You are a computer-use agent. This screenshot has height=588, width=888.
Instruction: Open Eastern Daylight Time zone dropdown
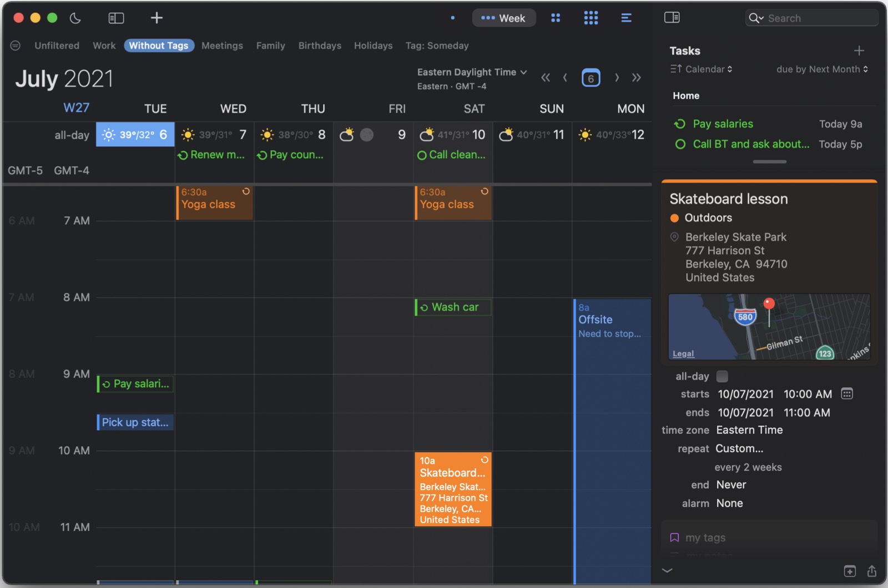pyautogui.click(x=472, y=72)
